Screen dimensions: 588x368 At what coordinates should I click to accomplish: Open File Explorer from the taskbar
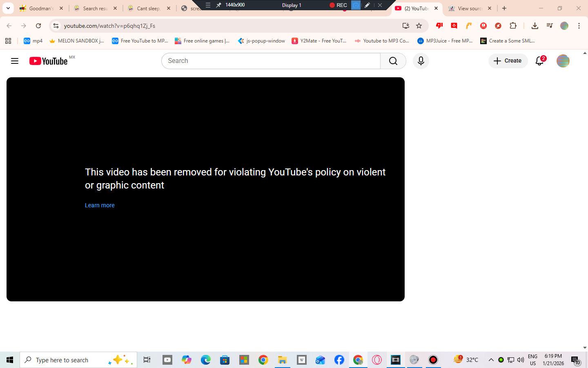coord(282,360)
